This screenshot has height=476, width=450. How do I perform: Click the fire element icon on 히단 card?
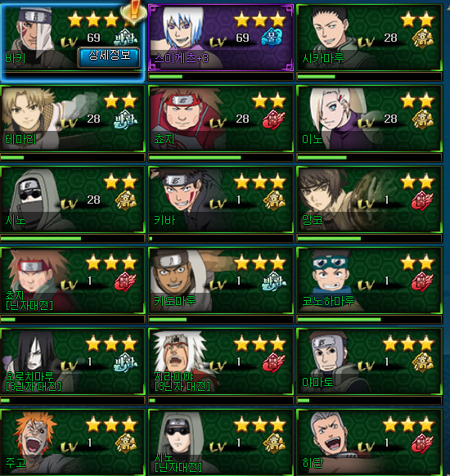point(422,443)
